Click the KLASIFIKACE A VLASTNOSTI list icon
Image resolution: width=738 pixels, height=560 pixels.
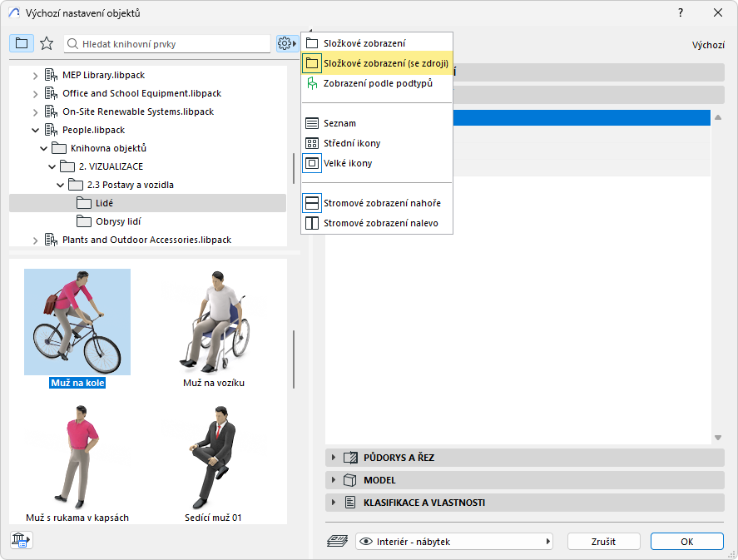coord(350,503)
